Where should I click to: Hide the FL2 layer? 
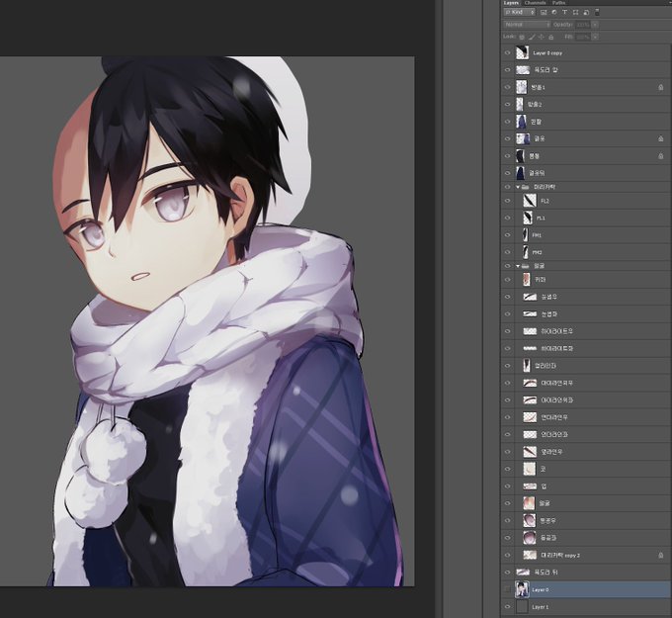[x=508, y=201]
